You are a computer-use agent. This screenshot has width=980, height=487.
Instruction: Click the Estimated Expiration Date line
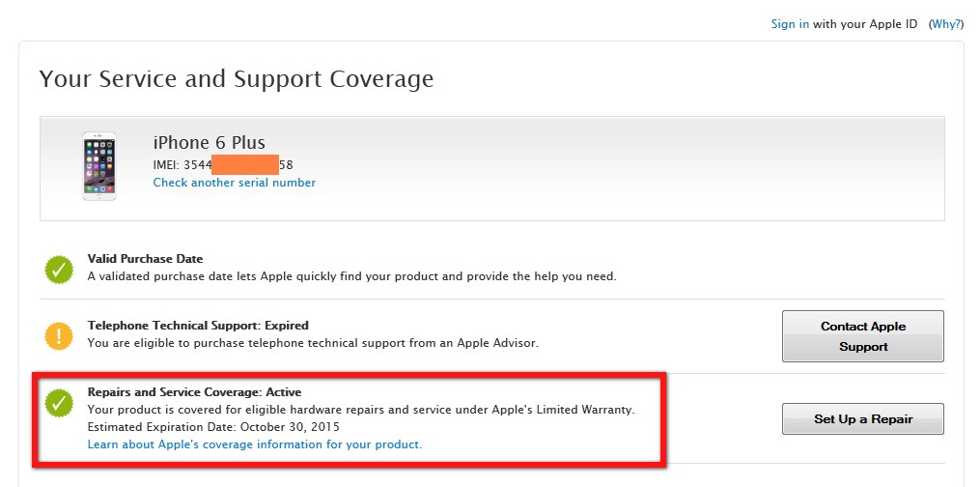213,427
